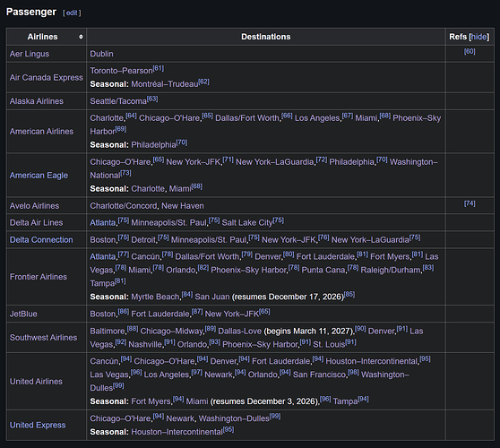The image size is (500, 448).
Task: Open seasonal Miami in the United Airlines row
Action: coord(197,401)
